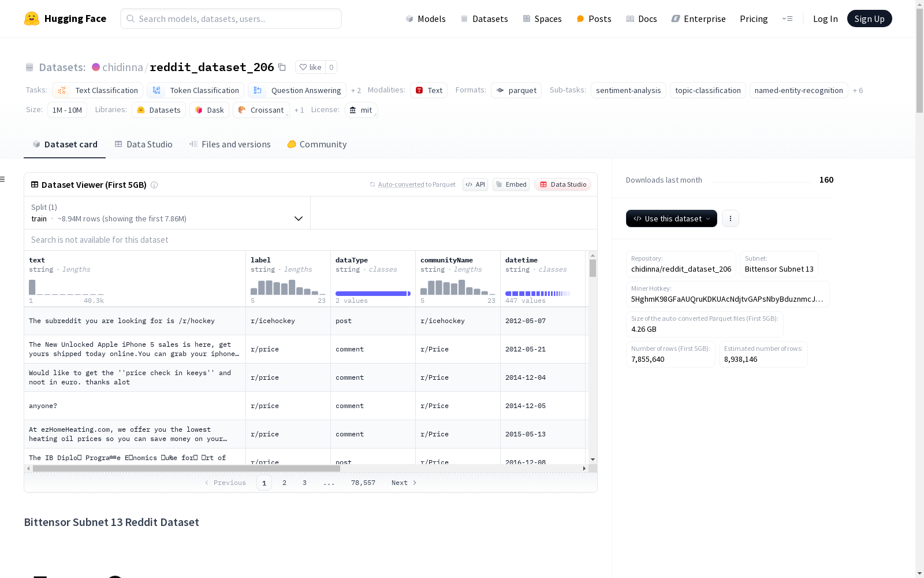Click the sentiment-analysis sub-task tag

click(x=628, y=90)
